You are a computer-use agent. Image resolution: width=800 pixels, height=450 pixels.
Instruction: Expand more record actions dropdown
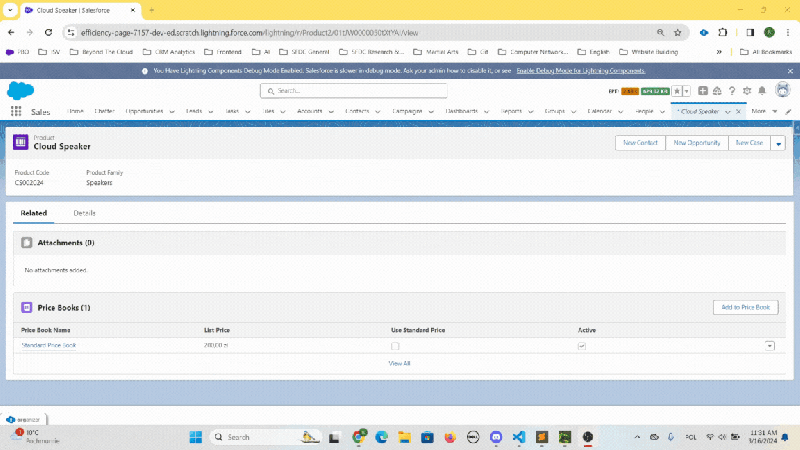tap(778, 143)
